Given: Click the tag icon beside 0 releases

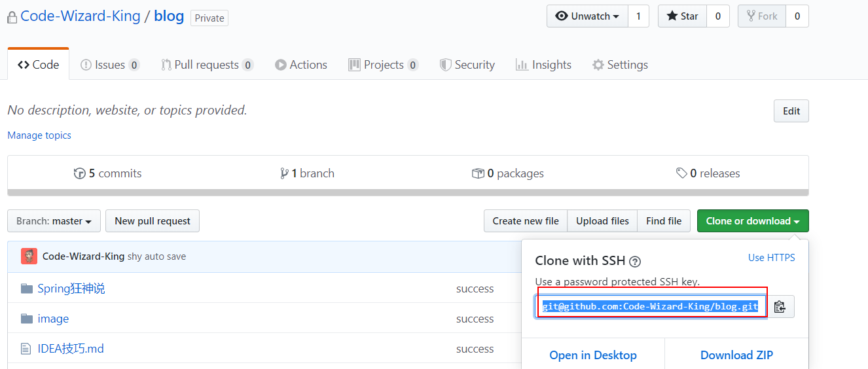Looking at the screenshot, I should [682, 173].
